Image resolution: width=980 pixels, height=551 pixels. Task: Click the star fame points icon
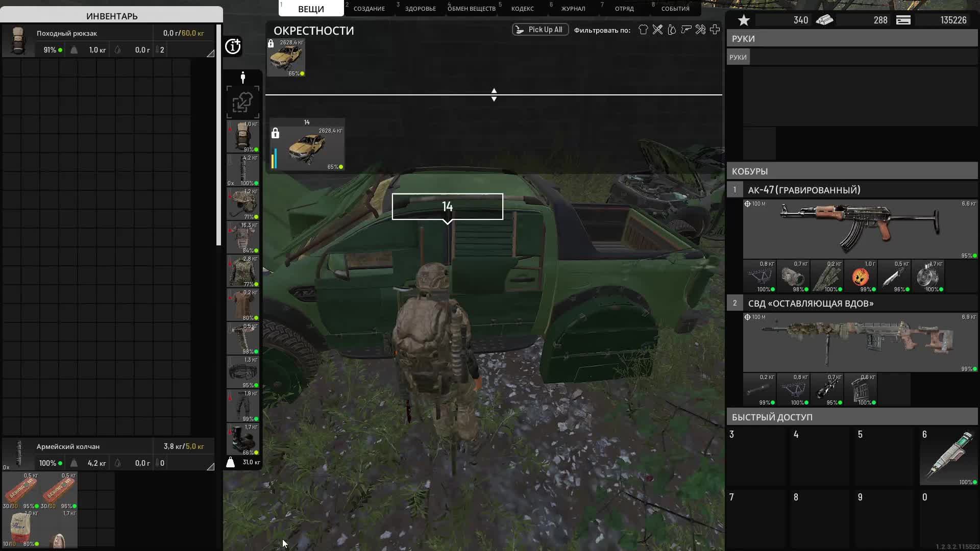[744, 20]
